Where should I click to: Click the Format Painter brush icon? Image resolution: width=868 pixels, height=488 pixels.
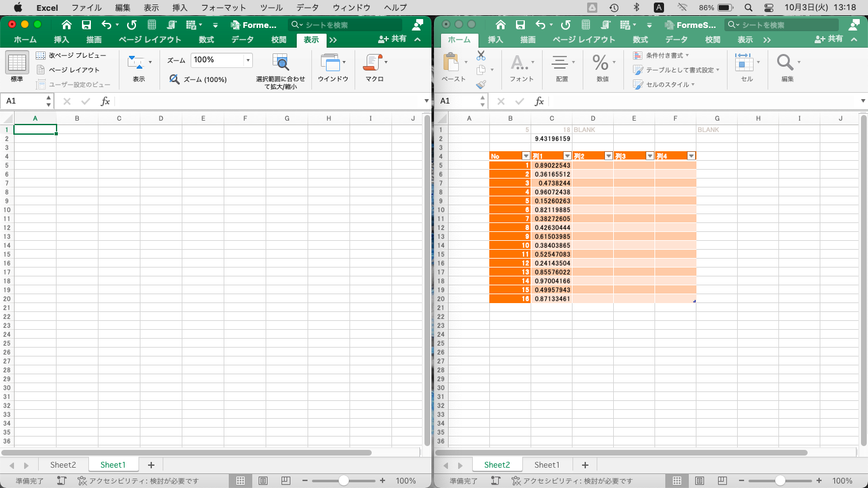(x=481, y=84)
